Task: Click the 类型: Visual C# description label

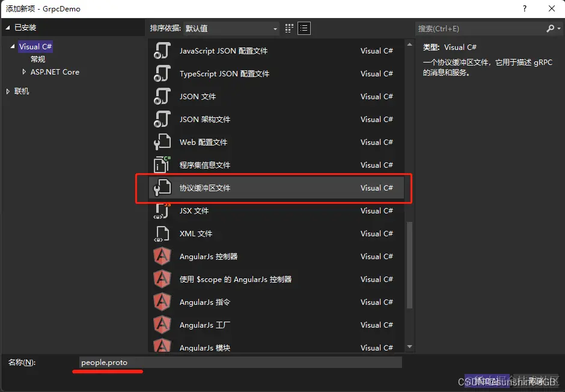Action: point(450,47)
